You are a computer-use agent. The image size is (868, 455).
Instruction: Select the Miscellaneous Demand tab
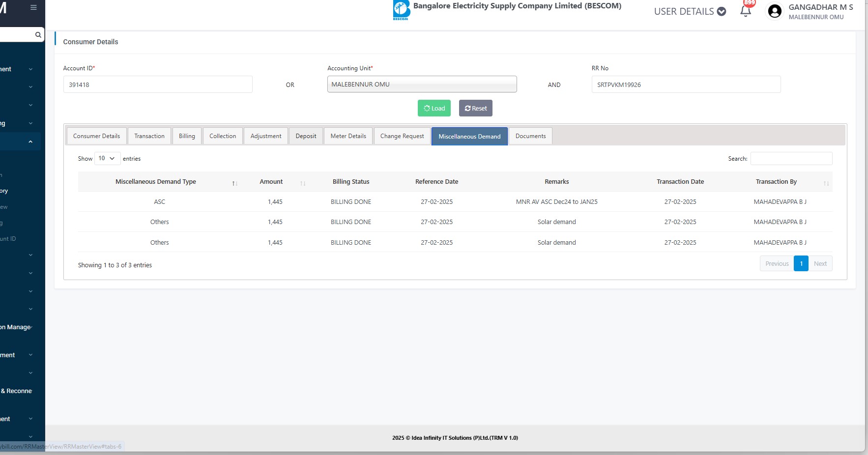(x=469, y=137)
